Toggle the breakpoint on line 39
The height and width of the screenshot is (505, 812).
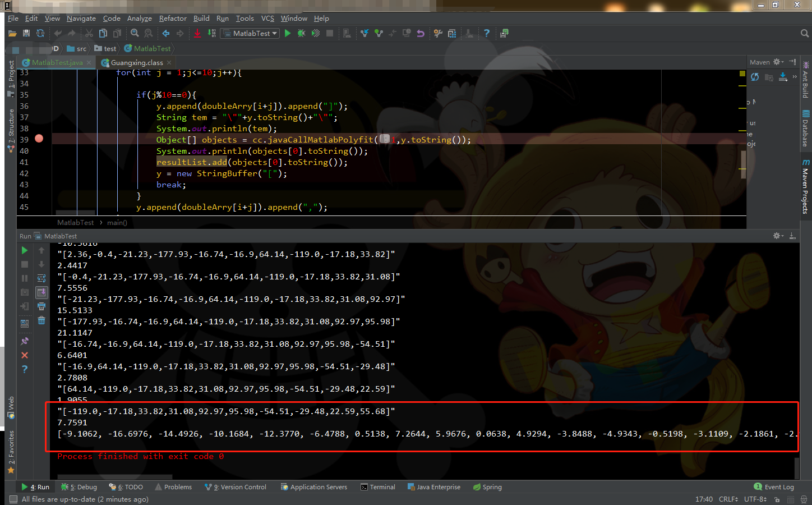39,139
